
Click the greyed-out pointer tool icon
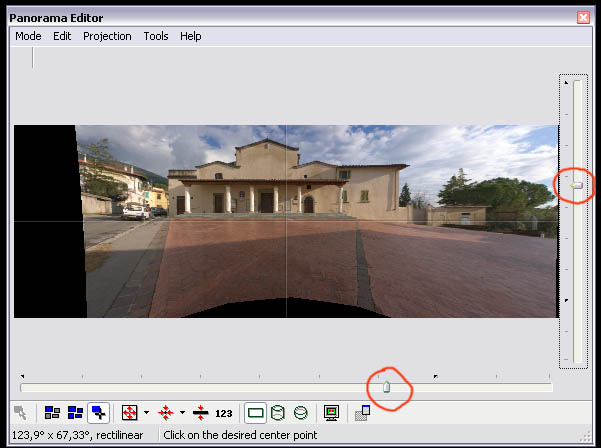point(20,413)
